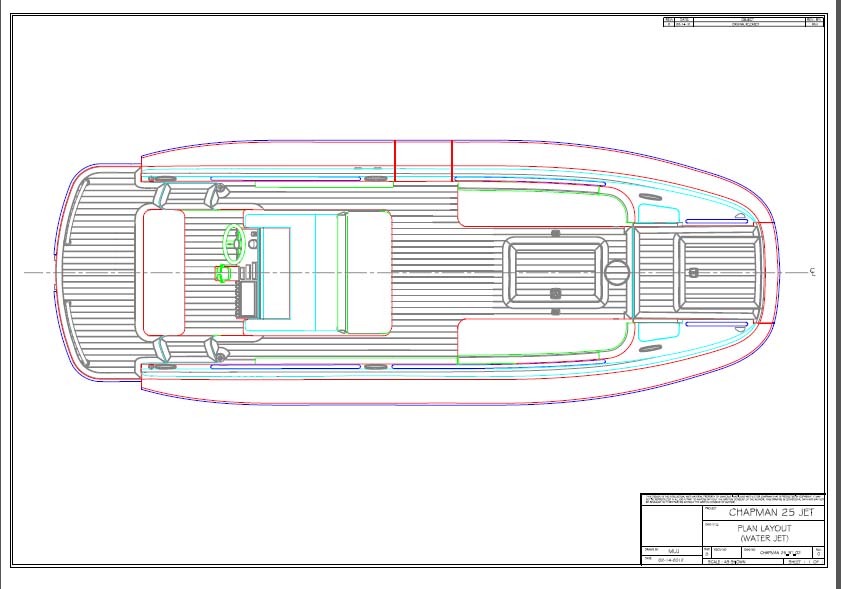Image resolution: width=841 pixels, height=589 pixels.
Task: Select the centerline symbol at the right end
Action: pyautogui.click(x=813, y=271)
